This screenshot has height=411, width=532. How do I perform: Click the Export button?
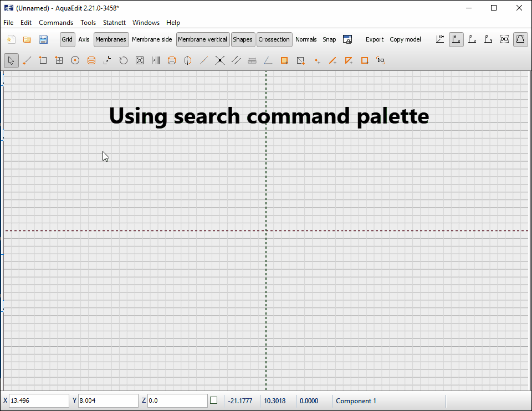375,39
